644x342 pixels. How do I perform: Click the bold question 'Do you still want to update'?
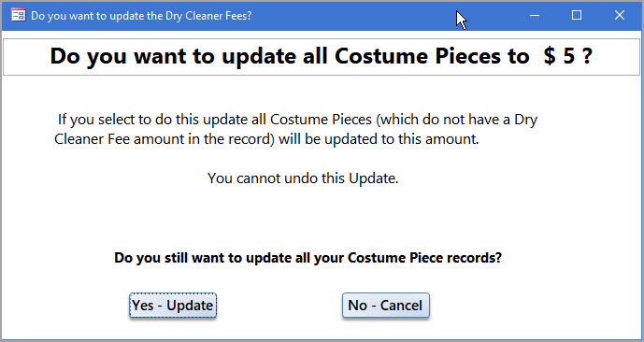point(308,258)
